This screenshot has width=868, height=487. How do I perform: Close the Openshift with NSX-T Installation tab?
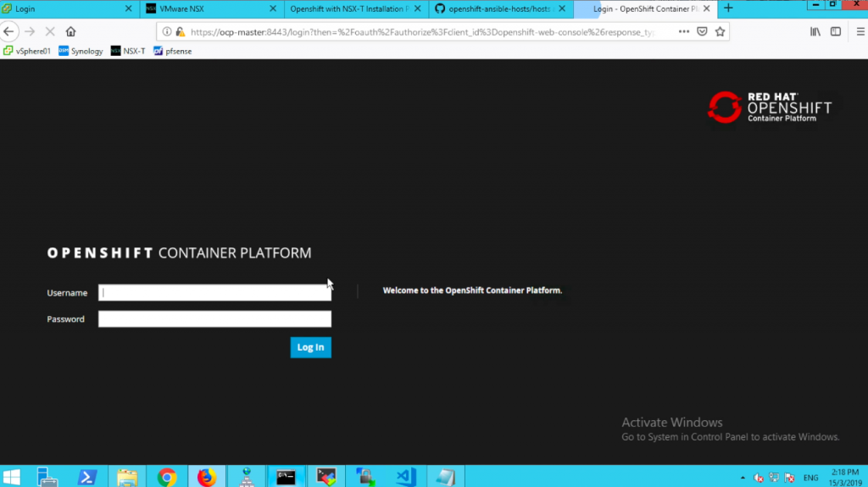coord(417,8)
